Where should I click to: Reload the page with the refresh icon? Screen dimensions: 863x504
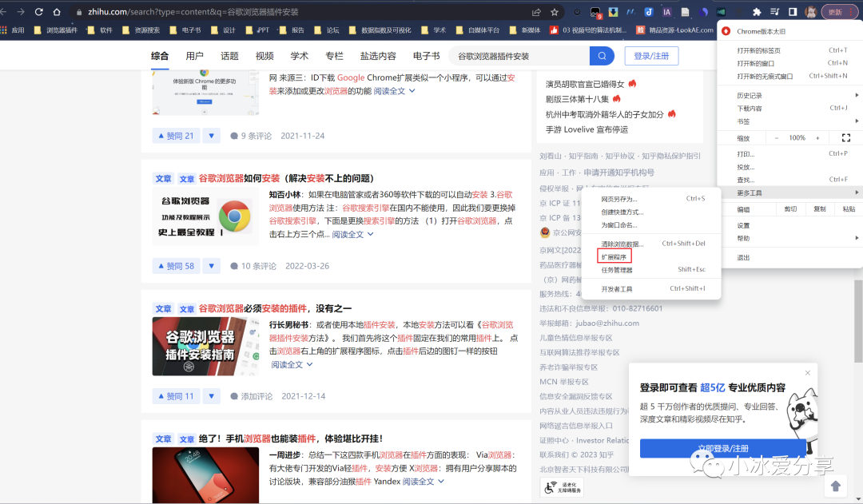coord(38,11)
